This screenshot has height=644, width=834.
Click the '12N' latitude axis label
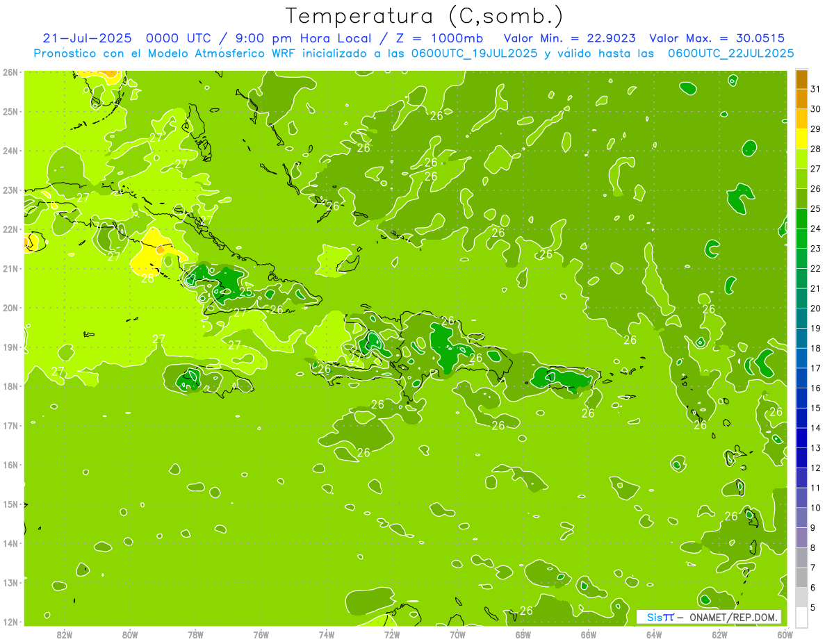[x=10, y=622]
